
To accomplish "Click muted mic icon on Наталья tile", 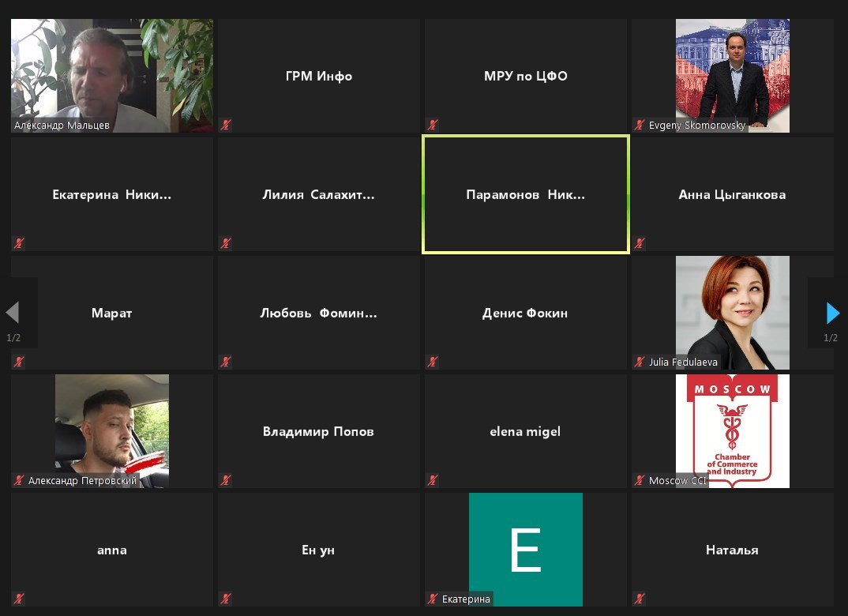I will pos(640,599).
